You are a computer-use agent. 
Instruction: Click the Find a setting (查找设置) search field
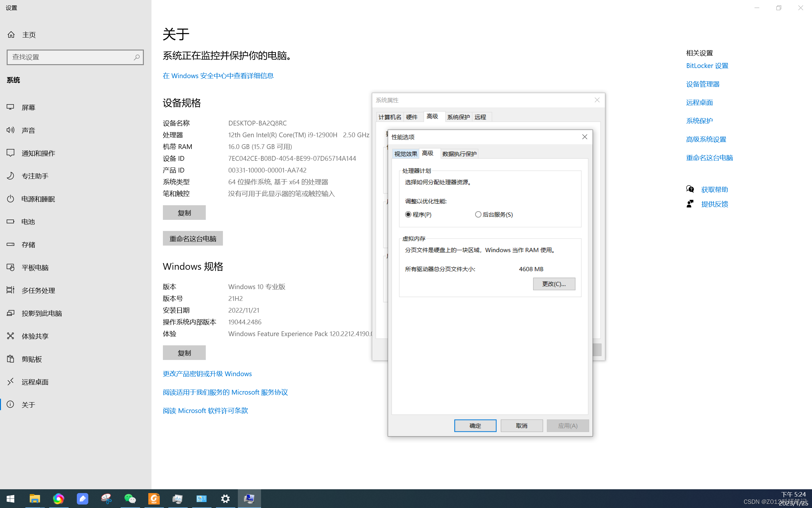pos(70,57)
